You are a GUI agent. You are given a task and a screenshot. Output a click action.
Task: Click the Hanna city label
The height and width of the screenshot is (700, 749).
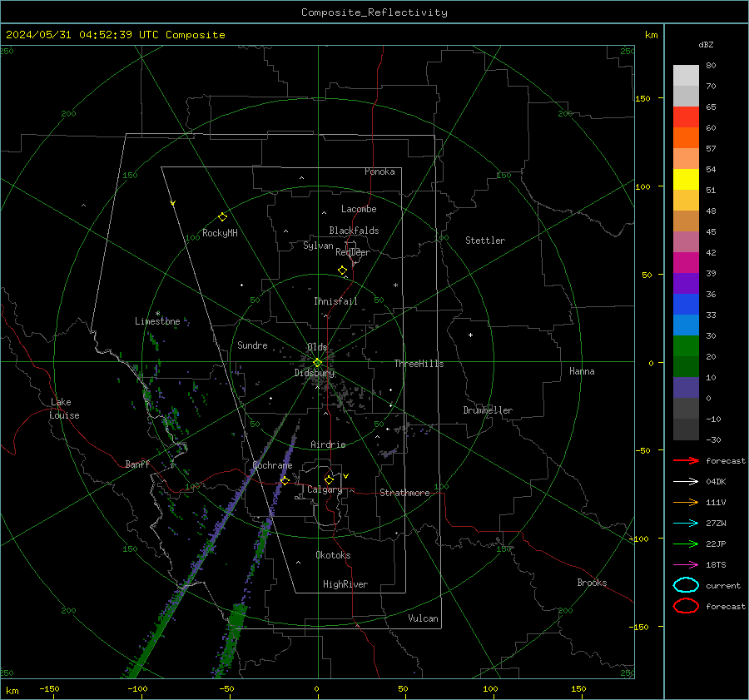[582, 371]
